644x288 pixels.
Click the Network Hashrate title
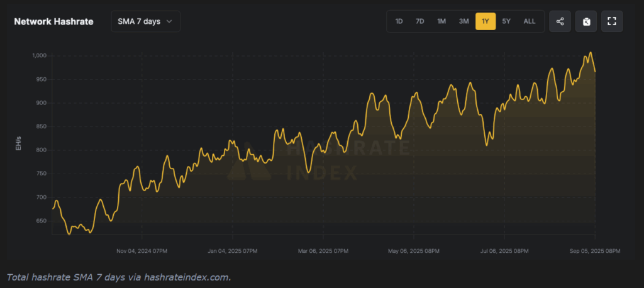53,21
